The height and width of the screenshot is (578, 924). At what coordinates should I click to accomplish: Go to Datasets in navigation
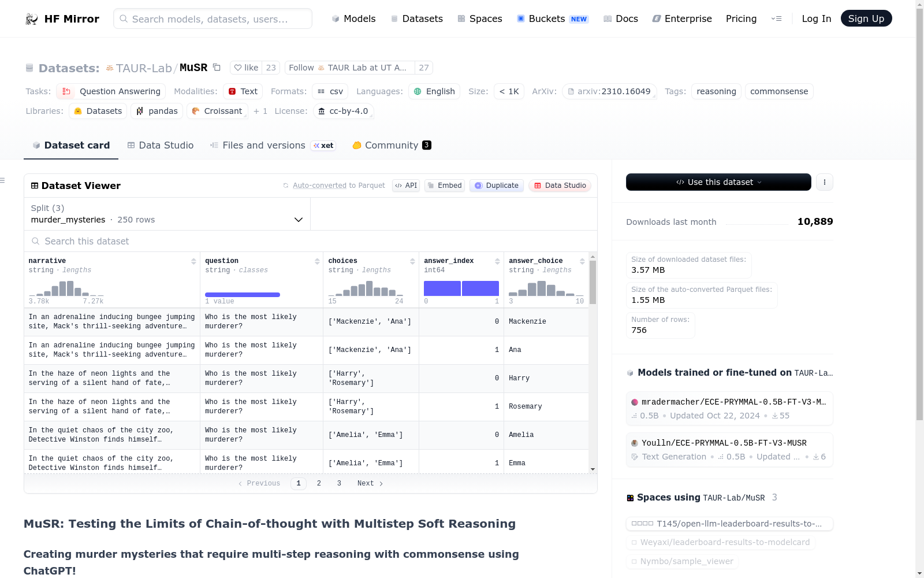[x=416, y=18]
